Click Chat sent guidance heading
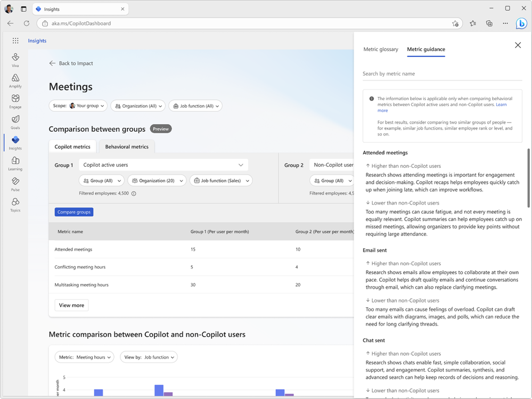532x399 pixels. click(373, 340)
